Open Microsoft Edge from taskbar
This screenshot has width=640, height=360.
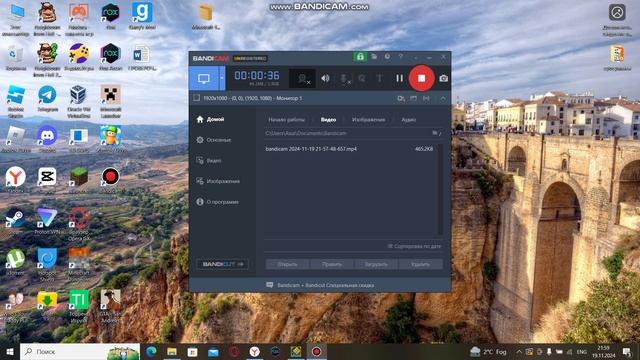(151, 351)
